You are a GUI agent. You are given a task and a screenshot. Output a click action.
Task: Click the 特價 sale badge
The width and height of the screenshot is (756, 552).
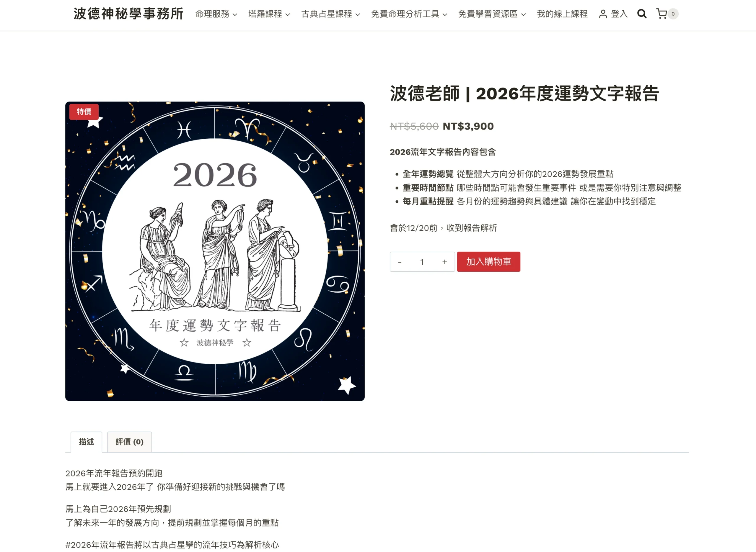(x=84, y=112)
